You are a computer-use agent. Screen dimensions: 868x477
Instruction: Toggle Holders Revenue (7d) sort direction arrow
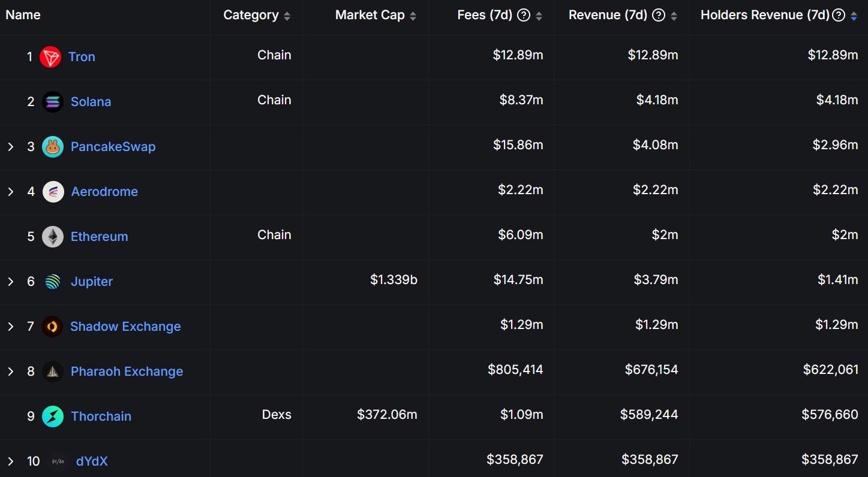[854, 16]
